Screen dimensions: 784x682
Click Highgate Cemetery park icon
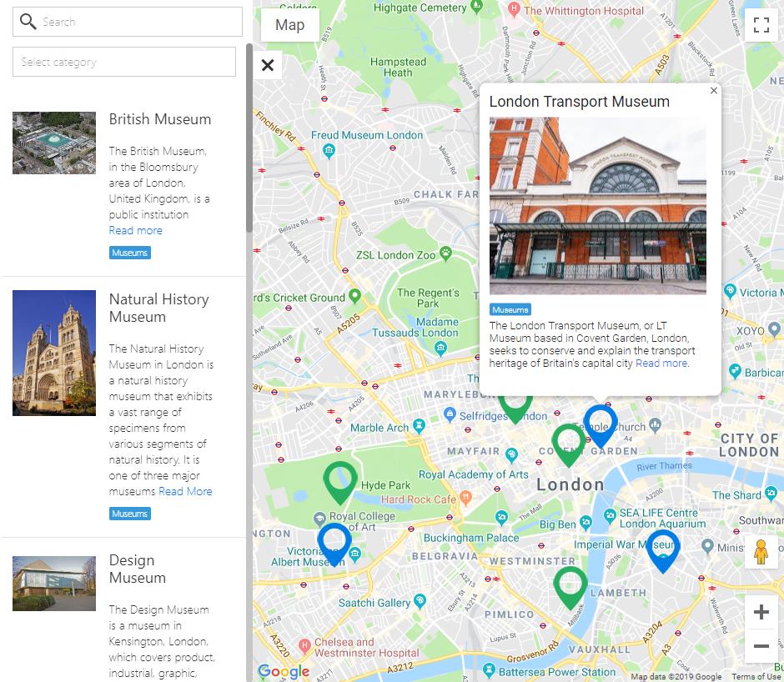[476, 6]
